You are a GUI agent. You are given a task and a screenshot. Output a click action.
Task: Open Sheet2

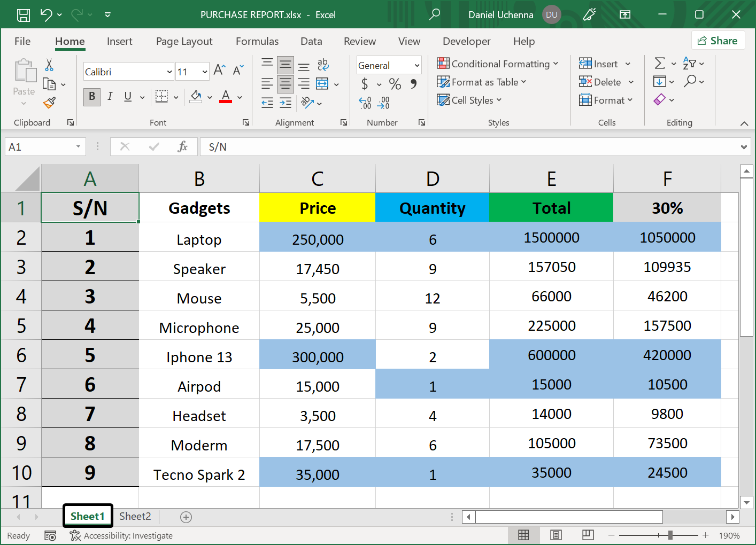pyautogui.click(x=135, y=516)
